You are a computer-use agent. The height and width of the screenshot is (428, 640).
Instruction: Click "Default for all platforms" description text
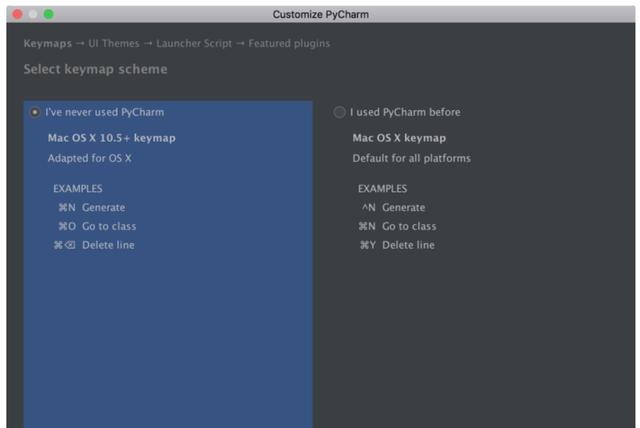click(x=411, y=158)
